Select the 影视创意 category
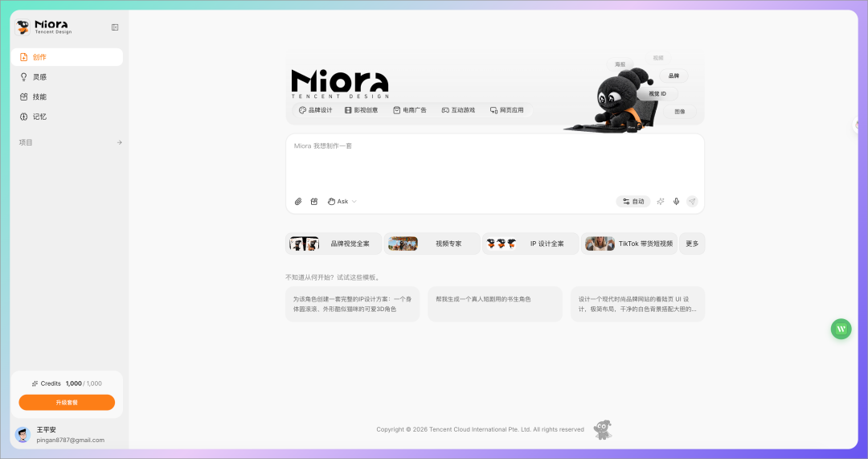The width and height of the screenshot is (868, 459). 361,110
